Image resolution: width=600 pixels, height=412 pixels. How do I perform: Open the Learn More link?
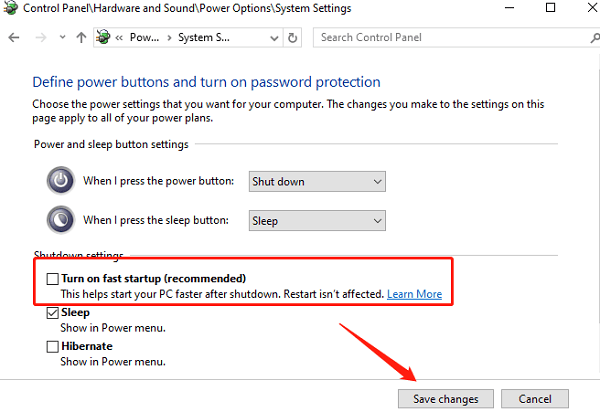coord(414,294)
